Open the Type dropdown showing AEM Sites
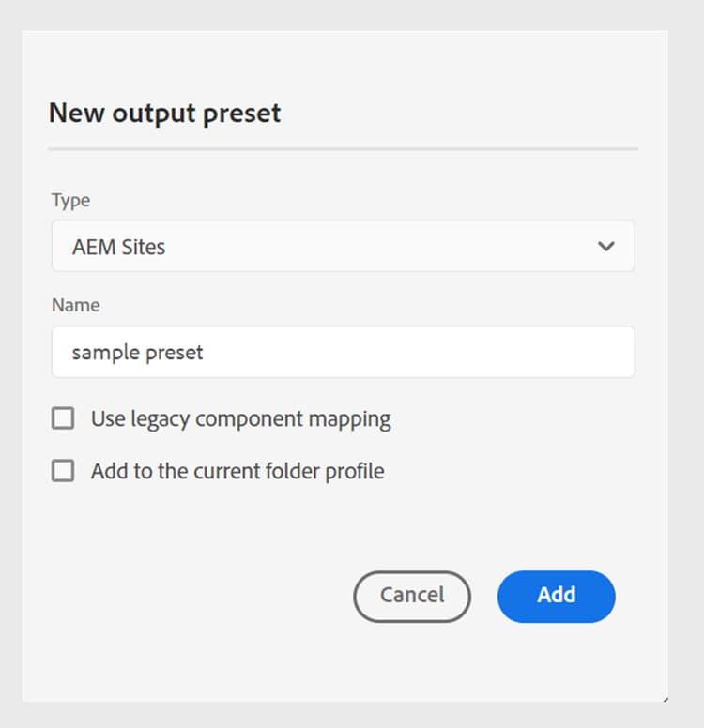 click(343, 247)
